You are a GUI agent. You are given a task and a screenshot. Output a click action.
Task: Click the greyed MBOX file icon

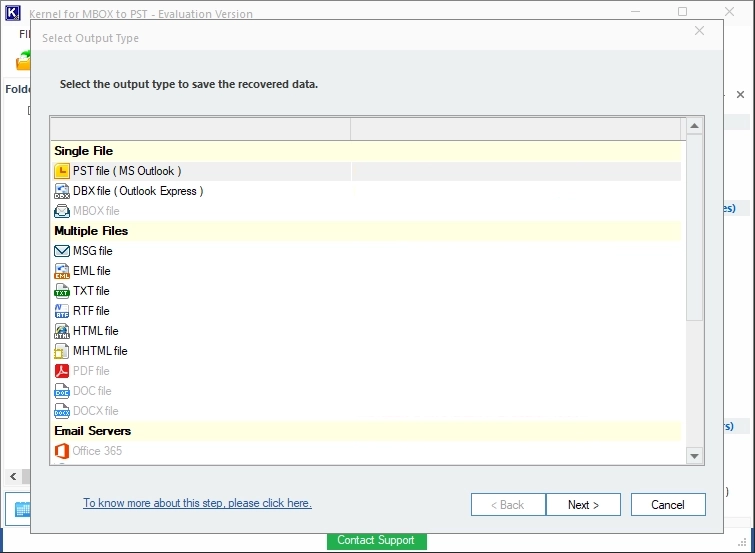click(x=62, y=211)
